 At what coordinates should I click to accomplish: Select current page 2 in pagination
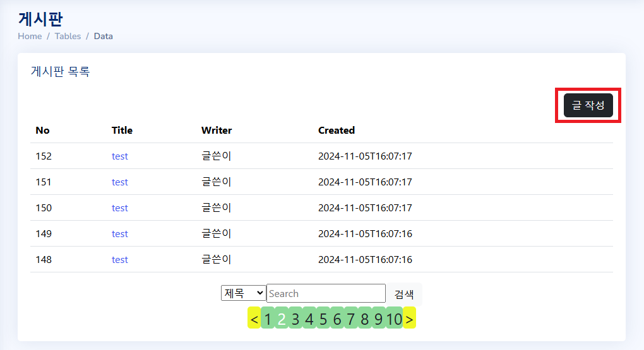click(x=282, y=318)
